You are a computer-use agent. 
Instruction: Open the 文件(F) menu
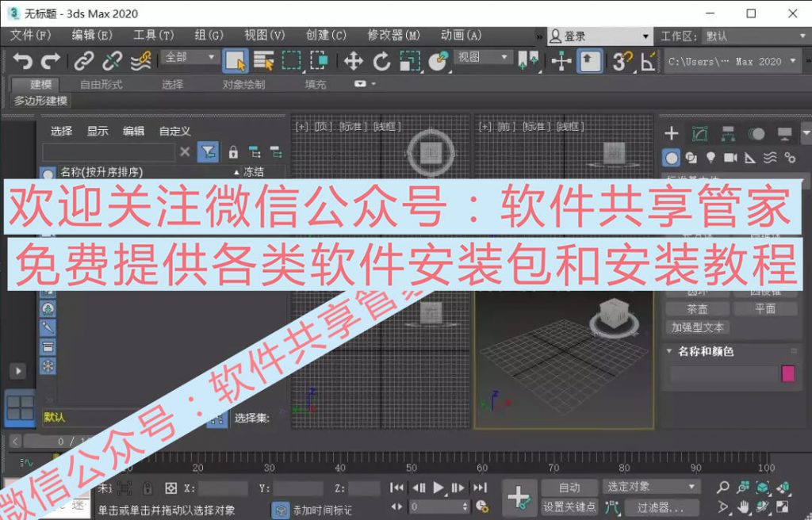point(31,35)
